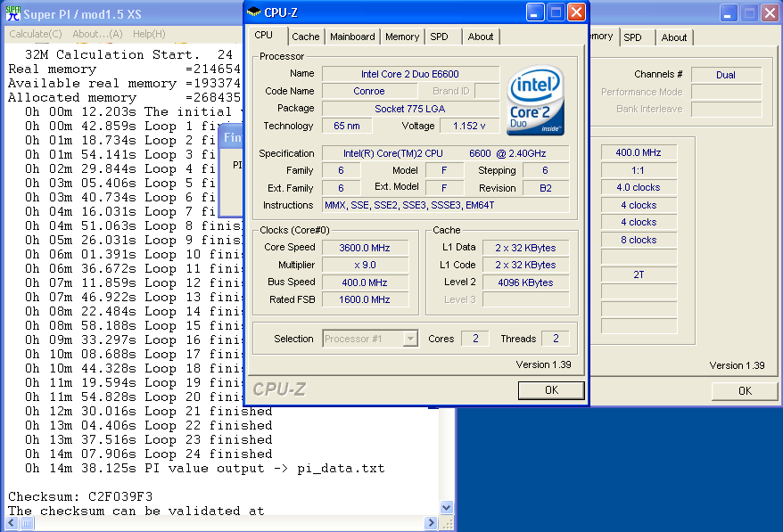Viewport: 783px width, 532px height.
Task: Close the background CPU-Z memory window
Action: tap(770, 13)
